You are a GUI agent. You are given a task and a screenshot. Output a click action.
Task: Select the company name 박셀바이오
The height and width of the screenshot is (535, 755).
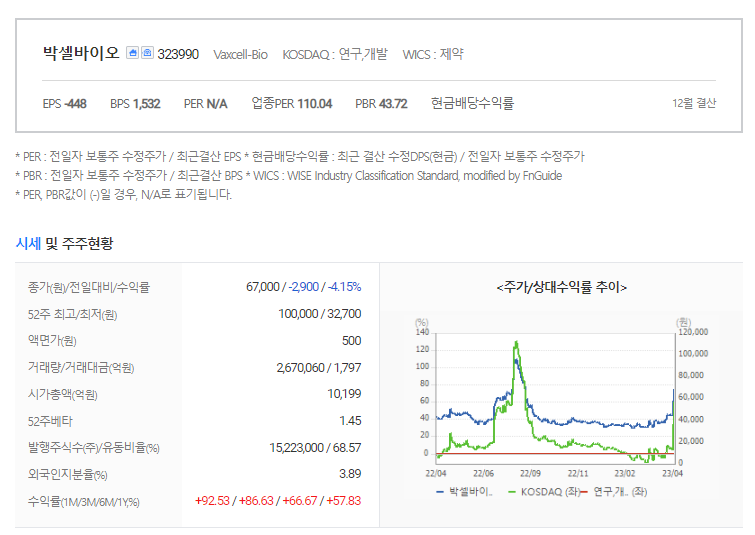(81, 53)
